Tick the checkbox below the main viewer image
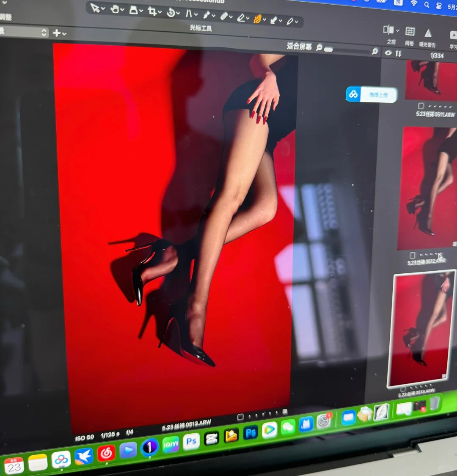Image resolution: width=457 pixels, height=476 pixels. click(x=240, y=417)
